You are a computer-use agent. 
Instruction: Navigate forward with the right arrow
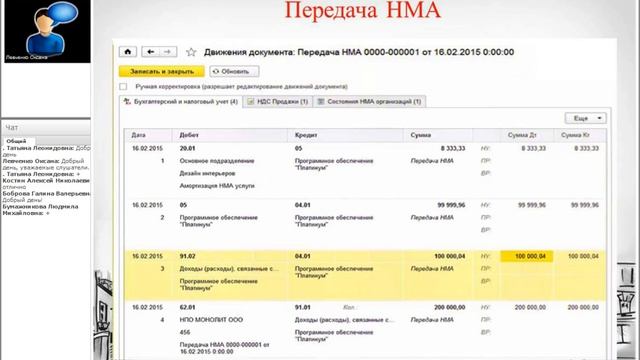168,52
